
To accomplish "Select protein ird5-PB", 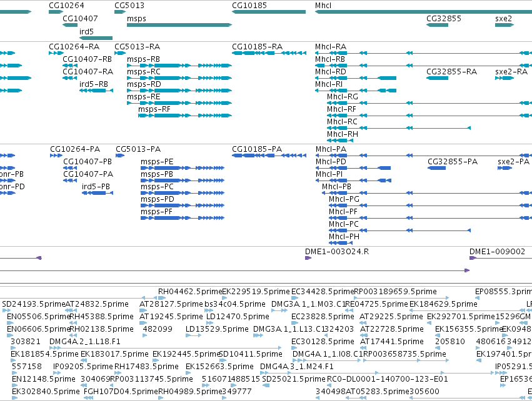I will pos(98,193).
